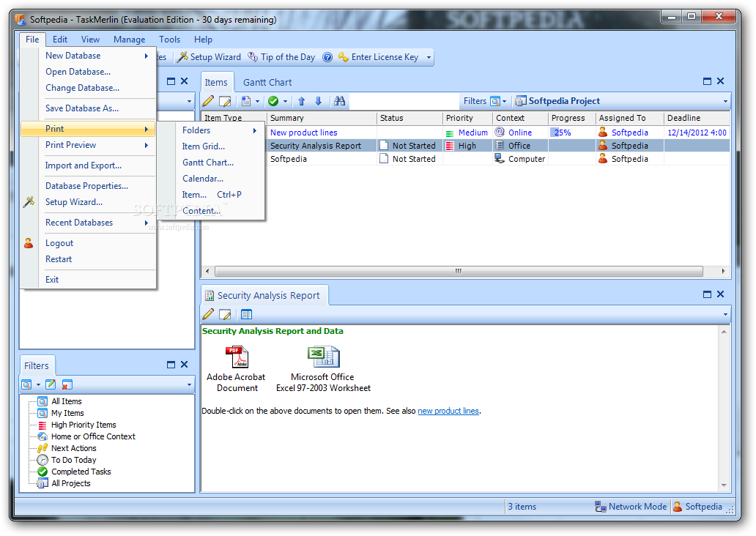Open dropdown arrow next to new item icon
Viewport: 756px width, 536px height.
(257, 101)
